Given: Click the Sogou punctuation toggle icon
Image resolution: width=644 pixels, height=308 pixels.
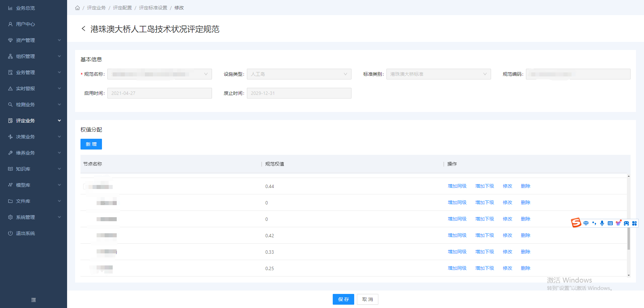Looking at the screenshot, I should coord(594,223).
